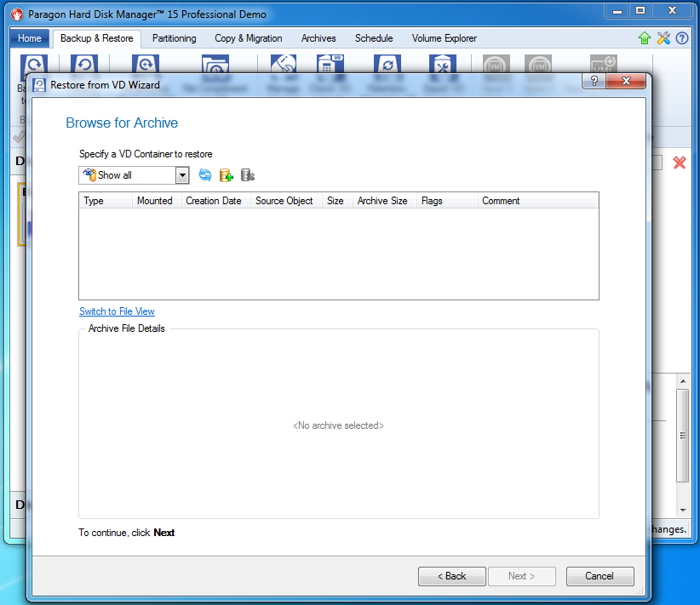Open the Partitioning tab
700x605 pixels.
point(174,38)
